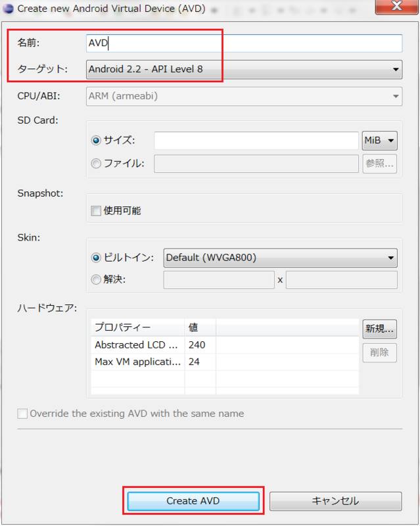Select the SD Card ファイル radio button

pos(96,164)
